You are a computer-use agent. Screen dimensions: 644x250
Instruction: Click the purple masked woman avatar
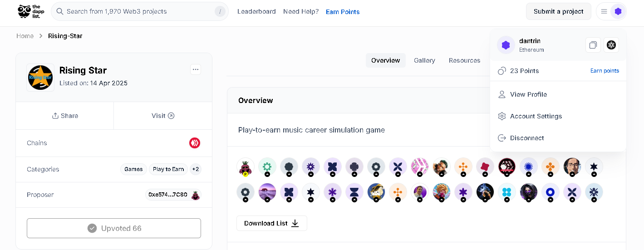click(x=529, y=192)
